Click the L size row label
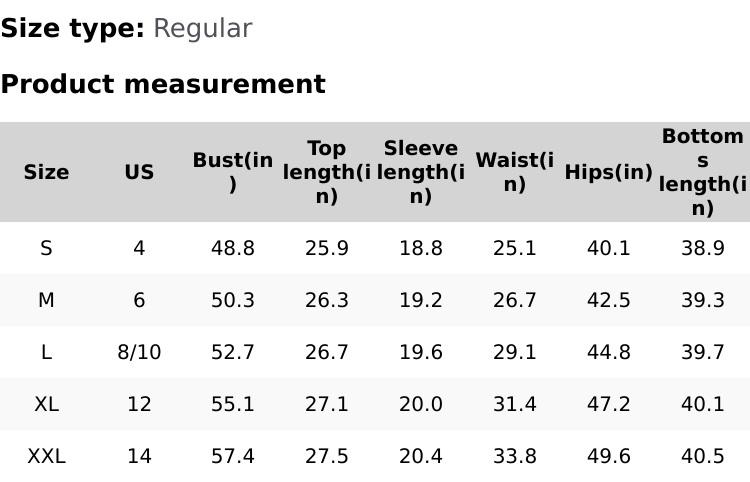The width and height of the screenshot is (750, 482). (x=46, y=352)
